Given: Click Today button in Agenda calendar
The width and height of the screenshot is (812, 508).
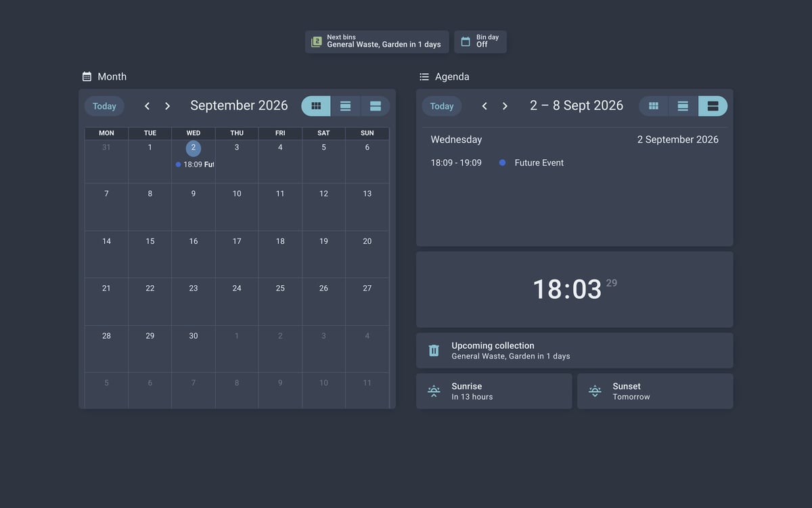Looking at the screenshot, I should click(x=442, y=106).
